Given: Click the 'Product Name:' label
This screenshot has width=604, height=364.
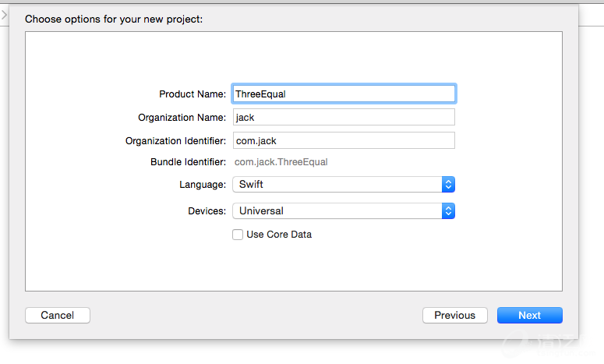Looking at the screenshot, I should (x=193, y=94).
